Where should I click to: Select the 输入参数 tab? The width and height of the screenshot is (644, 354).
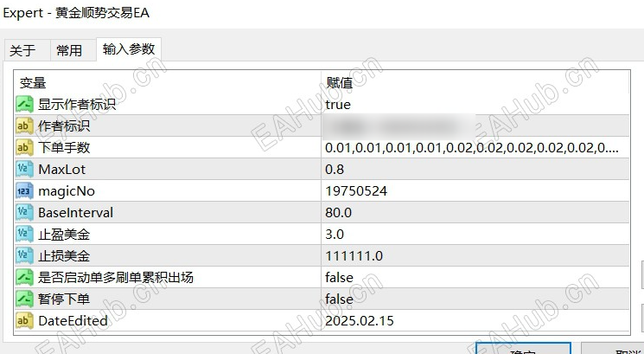[x=129, y=49]
